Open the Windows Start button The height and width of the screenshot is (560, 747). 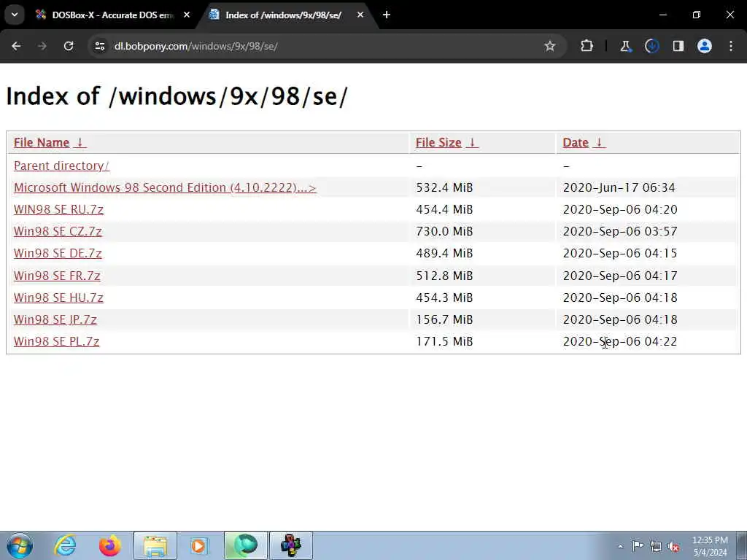[x=19, y=545]
